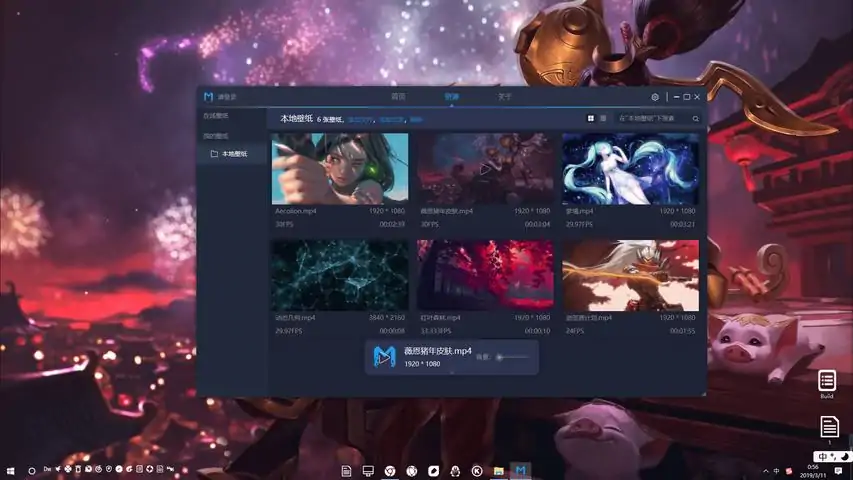Adjust the volume slider in the now-playing bar
Viewport: 853px width, 480px height.
click(512, 358)
